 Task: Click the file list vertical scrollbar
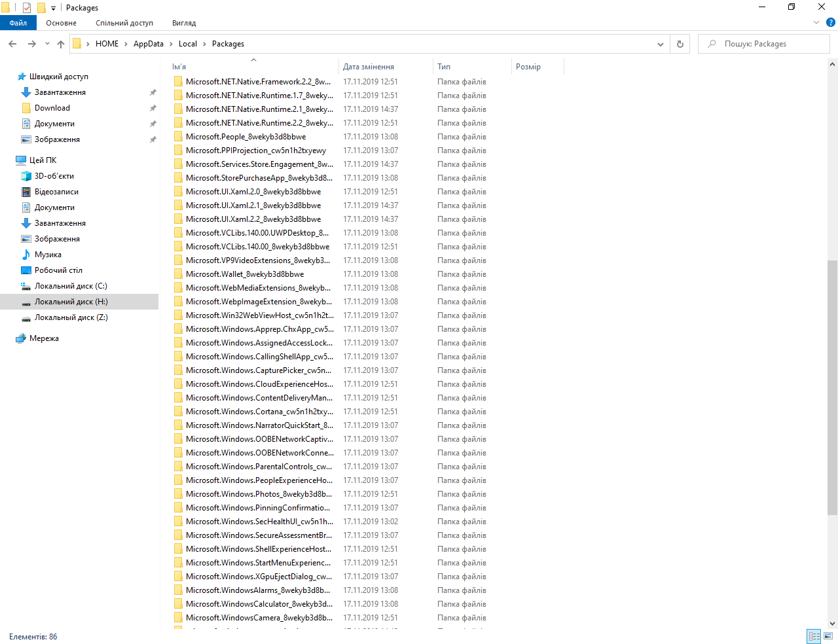pyautogui.click(x=833, y=387)
